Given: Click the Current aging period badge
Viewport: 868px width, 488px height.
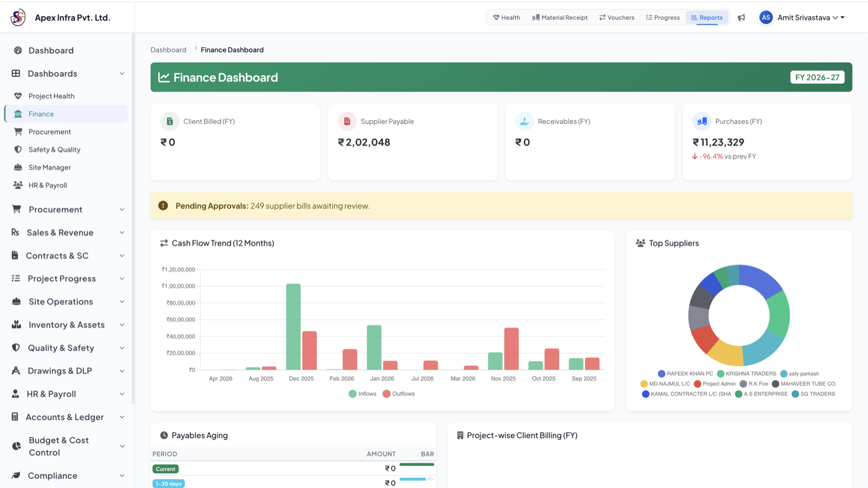Looking at the screenshot, I should [x=166, y=469].
